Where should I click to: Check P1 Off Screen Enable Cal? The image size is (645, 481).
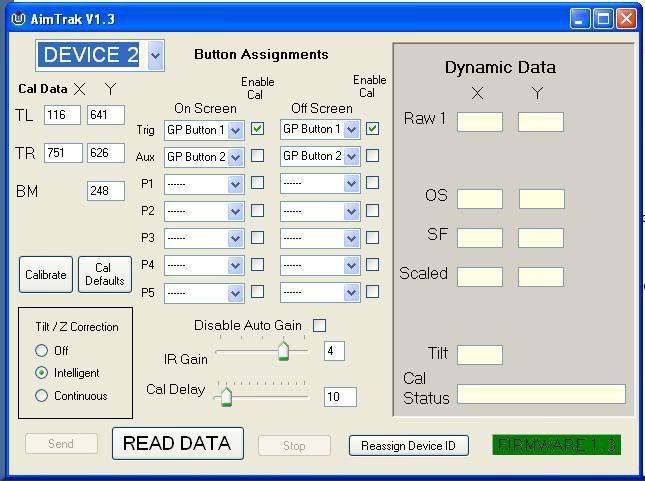[x=372, y=182]
